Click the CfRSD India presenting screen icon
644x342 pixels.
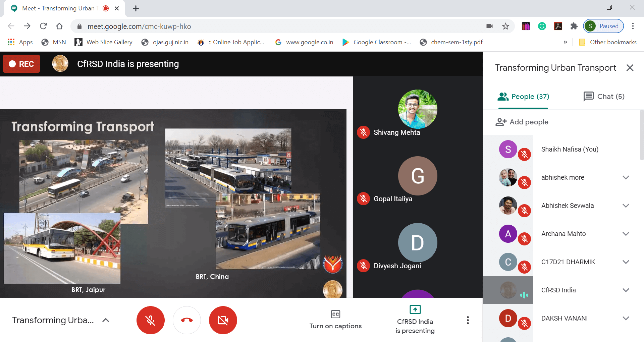pyautogui.click(x=415, y=309)
